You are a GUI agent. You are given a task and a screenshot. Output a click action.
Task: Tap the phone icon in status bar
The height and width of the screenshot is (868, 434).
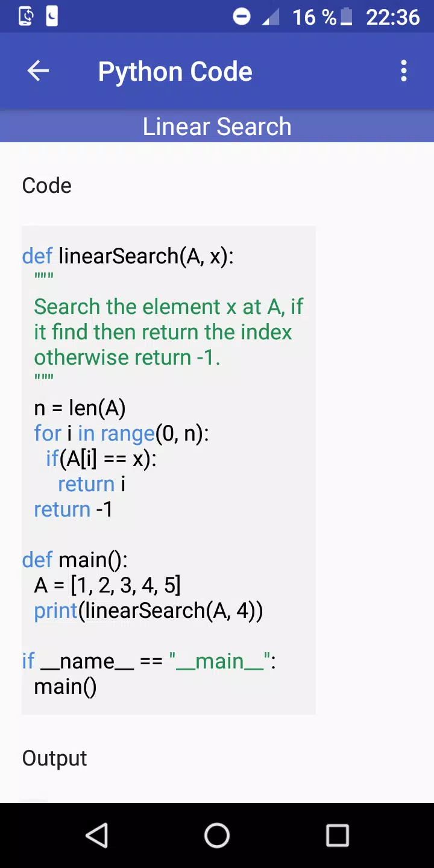(52, 16)
